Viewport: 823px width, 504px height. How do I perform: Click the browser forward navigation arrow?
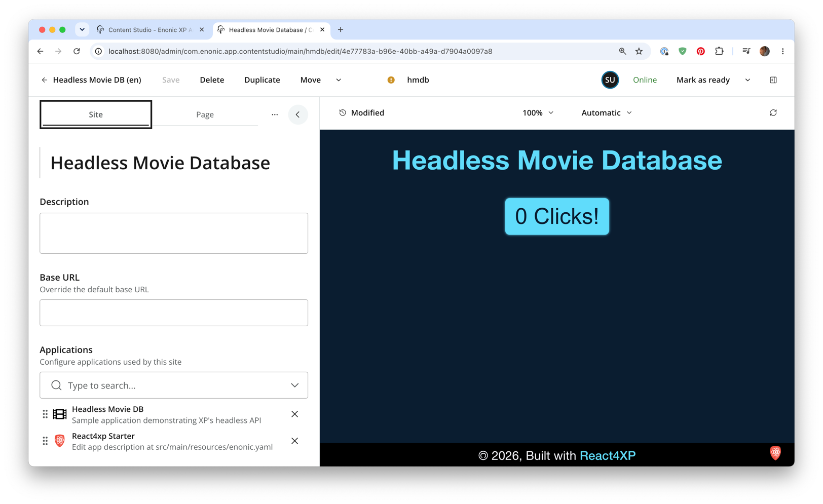pos(58,51)
